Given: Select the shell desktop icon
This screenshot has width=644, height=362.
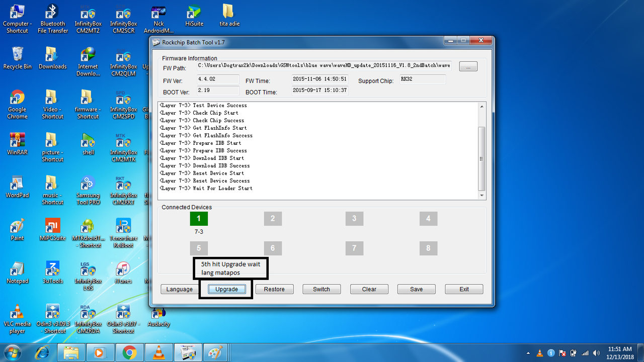Looking at the screenshot, I should [x=88, y=143].
